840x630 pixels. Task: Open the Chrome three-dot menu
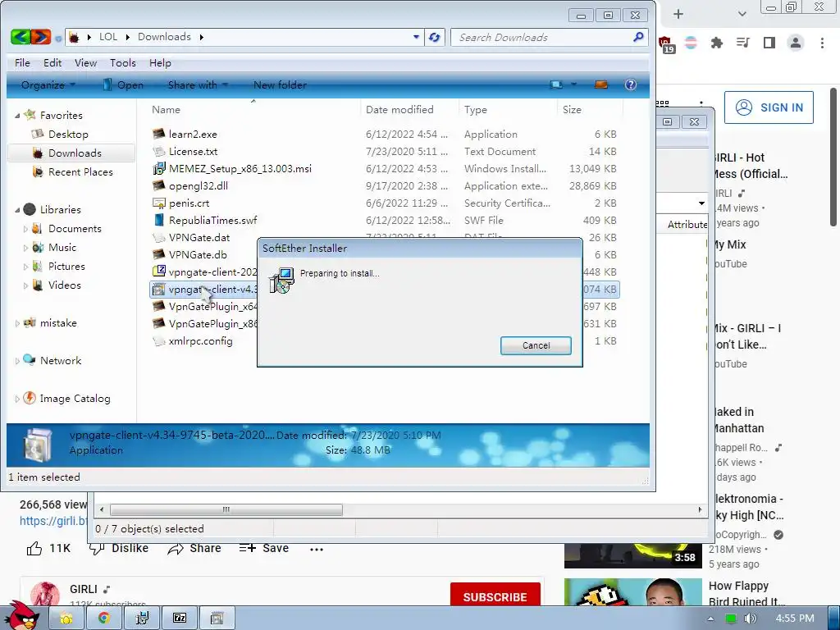tap(822, 43)
